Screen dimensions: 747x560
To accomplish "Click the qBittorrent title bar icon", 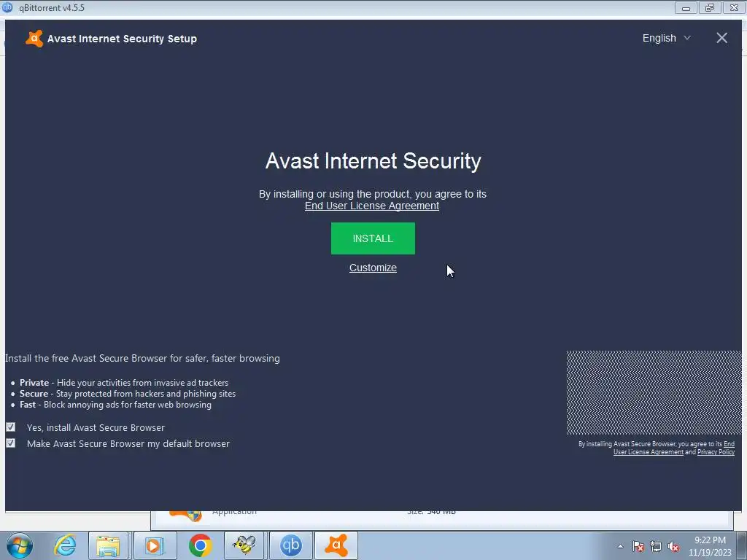I will tap(7, 7).
